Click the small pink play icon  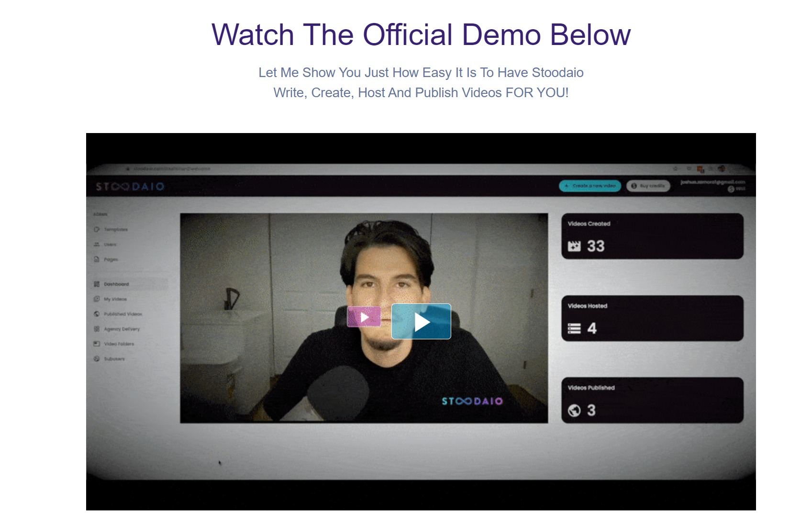tap(364, 317)
